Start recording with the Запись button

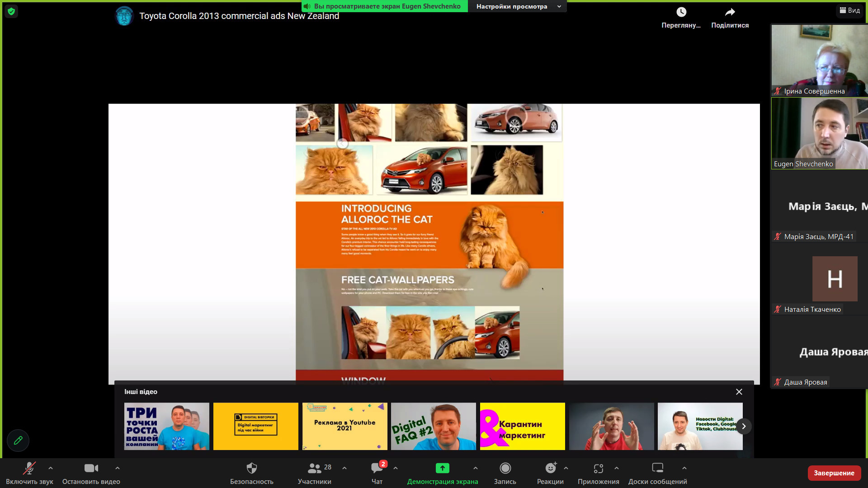click(505, 473)
